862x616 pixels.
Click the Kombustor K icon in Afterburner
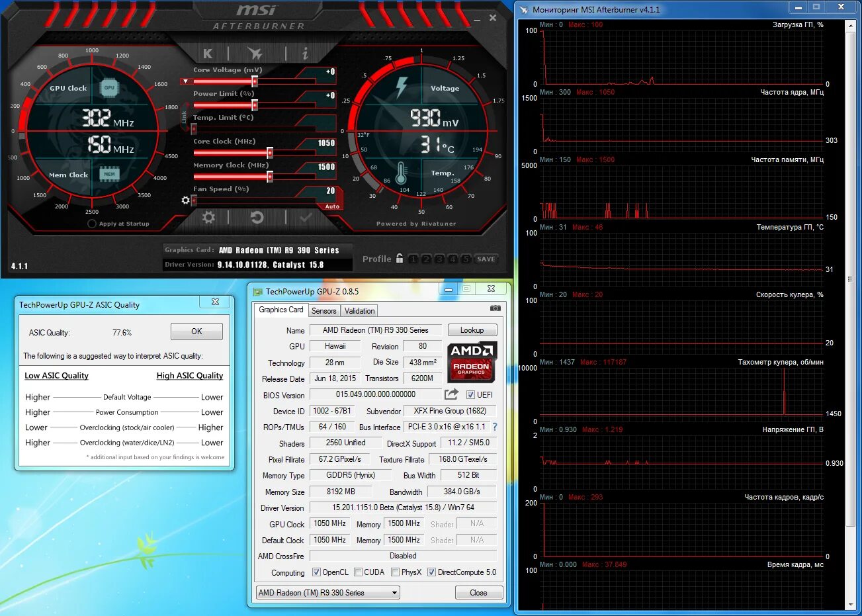pos(208,54)
